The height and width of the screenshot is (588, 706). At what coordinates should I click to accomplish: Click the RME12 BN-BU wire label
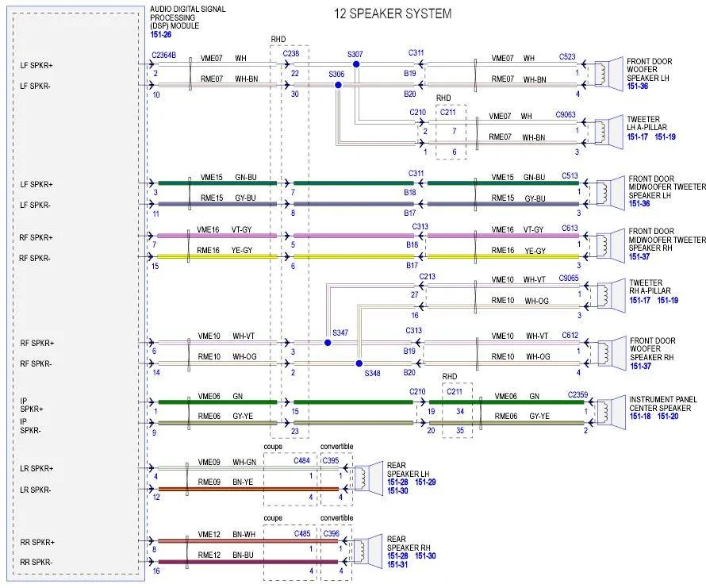(x=225, y=555)
